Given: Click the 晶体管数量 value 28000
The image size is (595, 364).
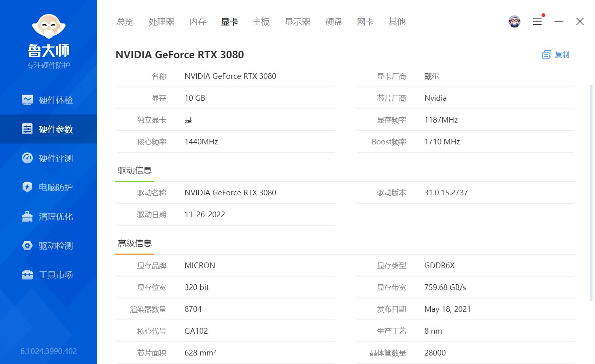Looking at the screenshot, I should (435, 353).
